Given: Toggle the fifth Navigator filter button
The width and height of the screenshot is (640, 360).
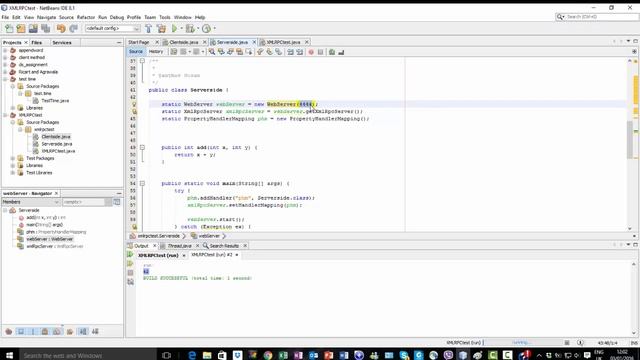Looking at the screenshot, I should tap(57, 331).
